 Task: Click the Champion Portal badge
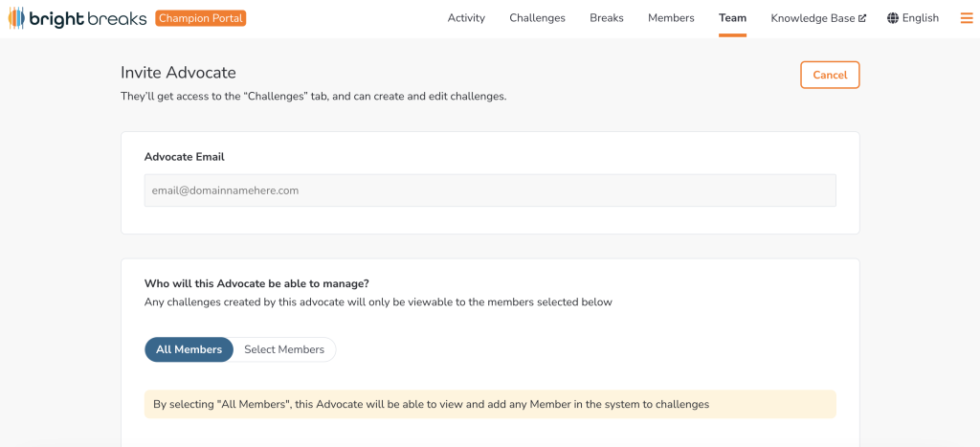coord(201,18)
